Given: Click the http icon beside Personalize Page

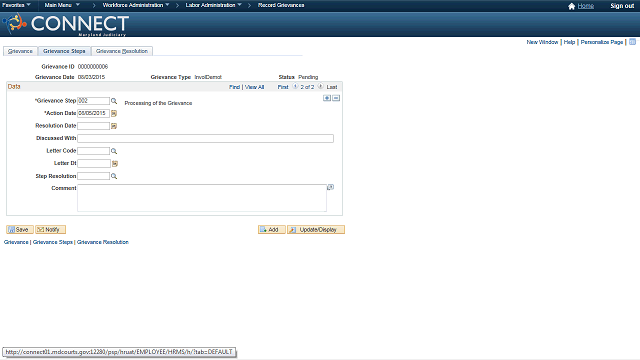Looking at the screenshot, I should [x=632, y=42].
